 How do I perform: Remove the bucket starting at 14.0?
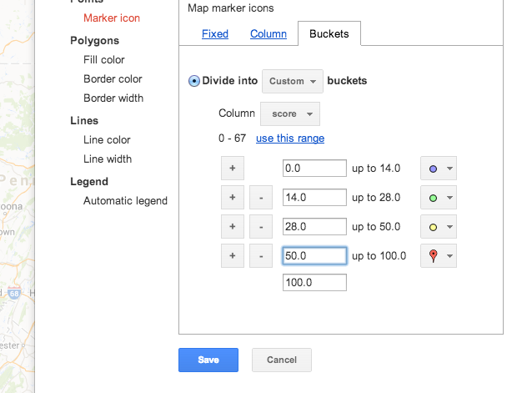[261, 198]
